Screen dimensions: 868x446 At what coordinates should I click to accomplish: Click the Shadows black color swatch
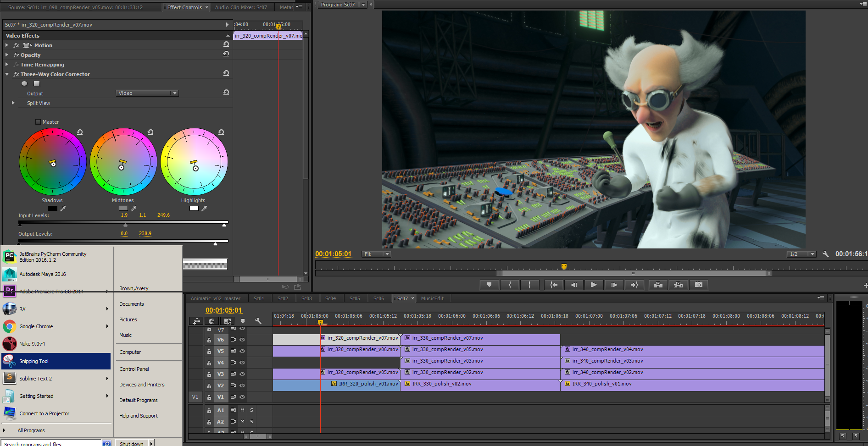[53, 209]
